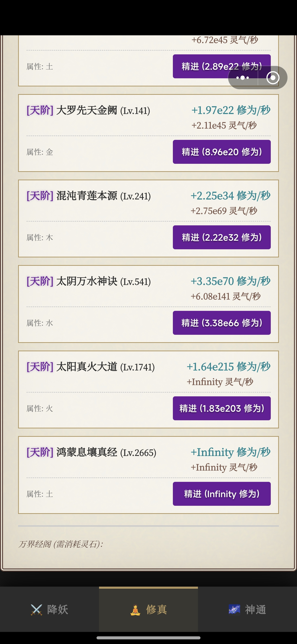297x644 pixels.
Task: Click 精进 (Infinity 修为) button
Action: tap(222, 494)
